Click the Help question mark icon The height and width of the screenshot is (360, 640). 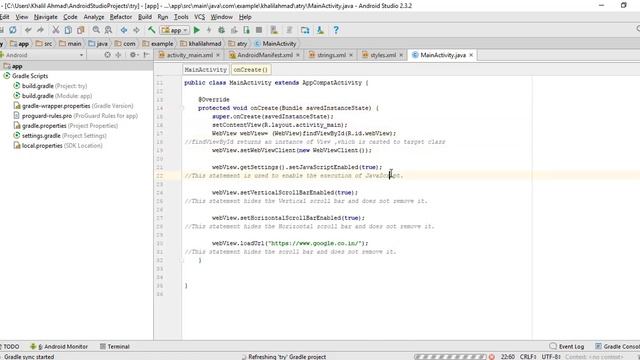click(x=336, y=30)
